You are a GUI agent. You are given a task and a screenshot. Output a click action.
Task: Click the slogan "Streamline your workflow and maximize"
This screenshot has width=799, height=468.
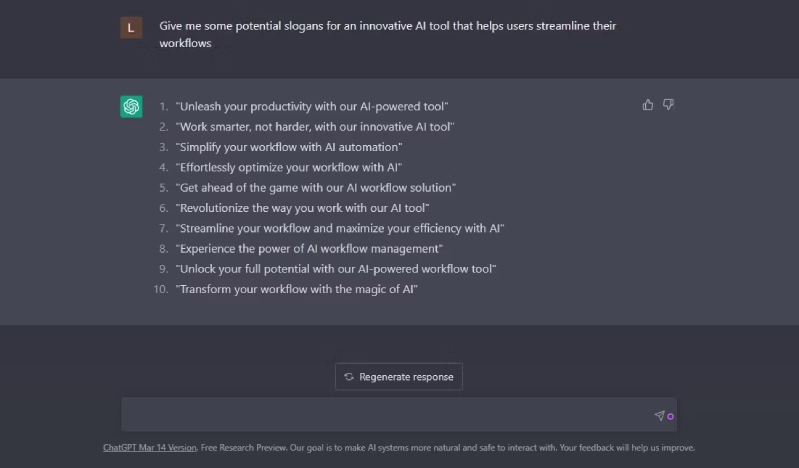point(339,228)
